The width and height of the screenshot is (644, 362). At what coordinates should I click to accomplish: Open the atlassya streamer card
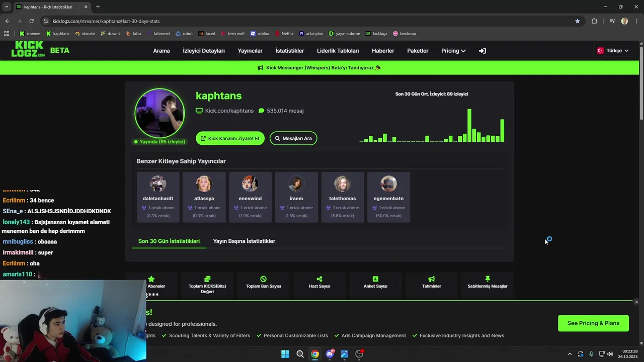click(204, 197)
